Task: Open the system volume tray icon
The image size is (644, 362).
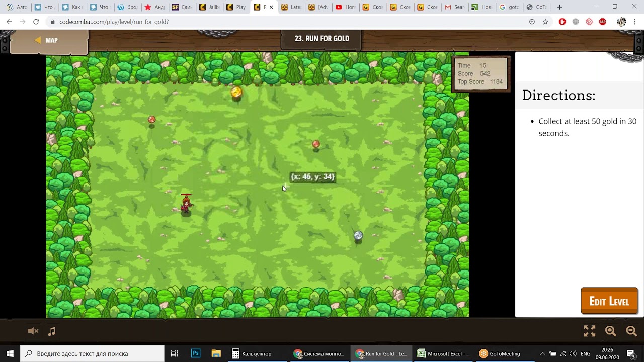Action: tap(573, 353)
